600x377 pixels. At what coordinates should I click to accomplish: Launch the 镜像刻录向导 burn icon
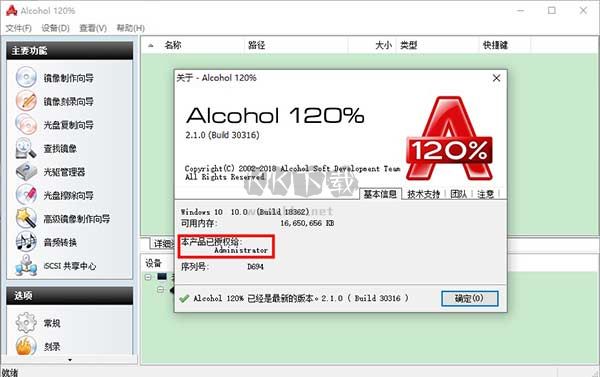[x=26, y=101]
